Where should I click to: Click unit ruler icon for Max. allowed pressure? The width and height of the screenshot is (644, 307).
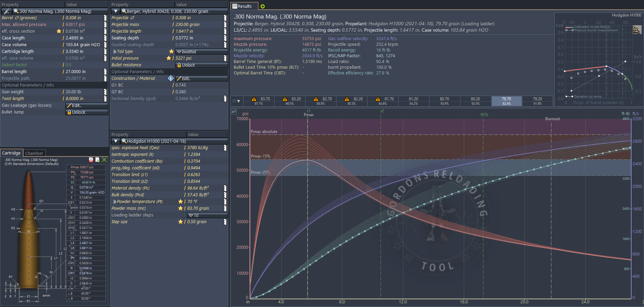point(105,25)
